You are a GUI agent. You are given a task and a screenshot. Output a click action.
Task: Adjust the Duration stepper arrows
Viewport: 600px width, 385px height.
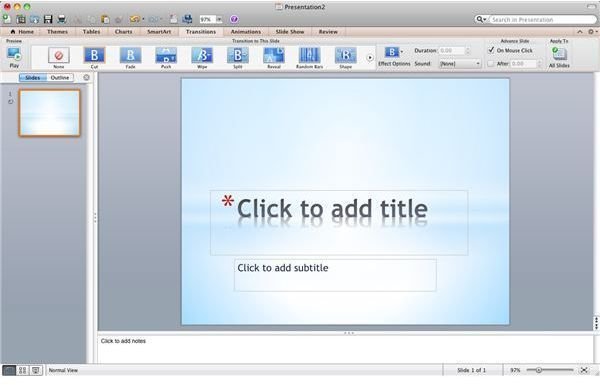point(468,51)
